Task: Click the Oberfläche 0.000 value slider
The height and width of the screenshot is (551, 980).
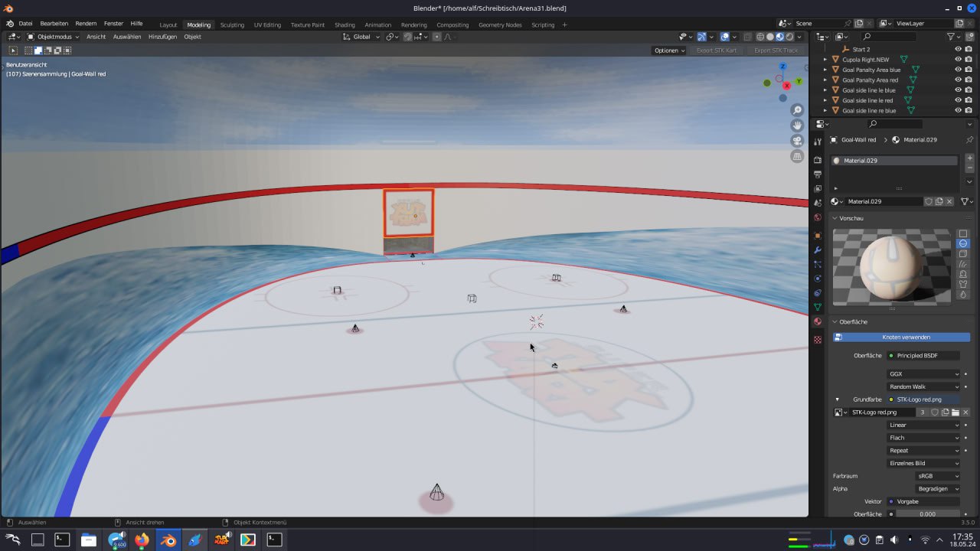Action: [927, 514]
